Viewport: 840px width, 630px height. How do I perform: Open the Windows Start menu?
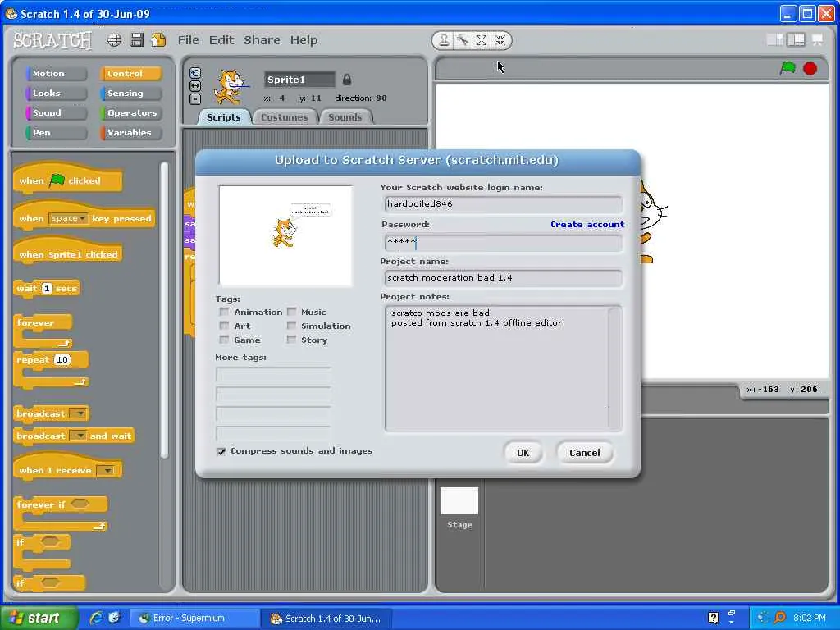[x=39, y=618]
